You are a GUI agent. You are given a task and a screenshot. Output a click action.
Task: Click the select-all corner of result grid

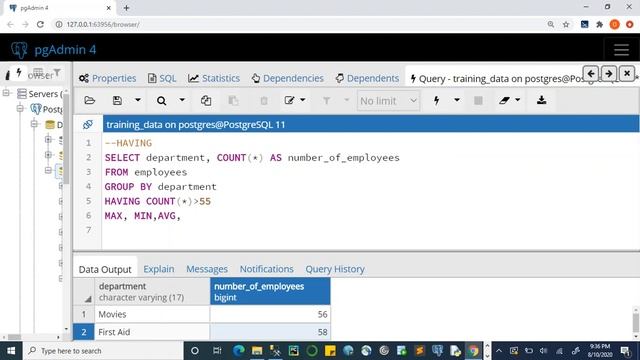coord(84,291)
